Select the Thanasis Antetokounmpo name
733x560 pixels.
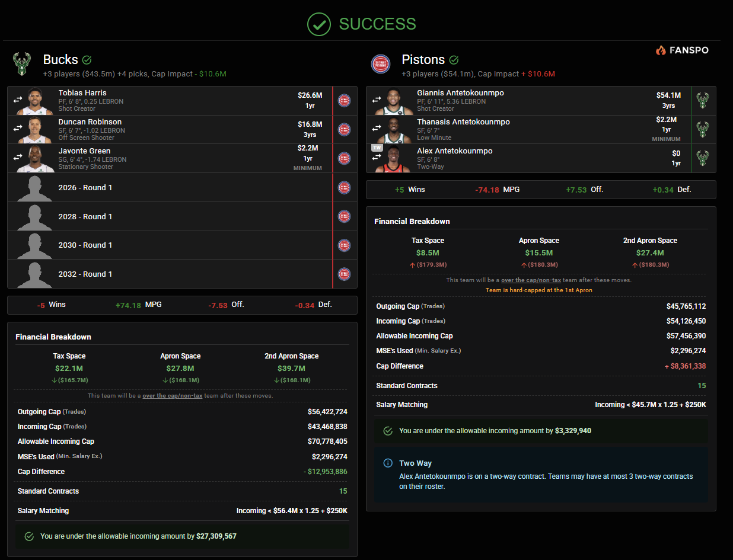(463, 121)
